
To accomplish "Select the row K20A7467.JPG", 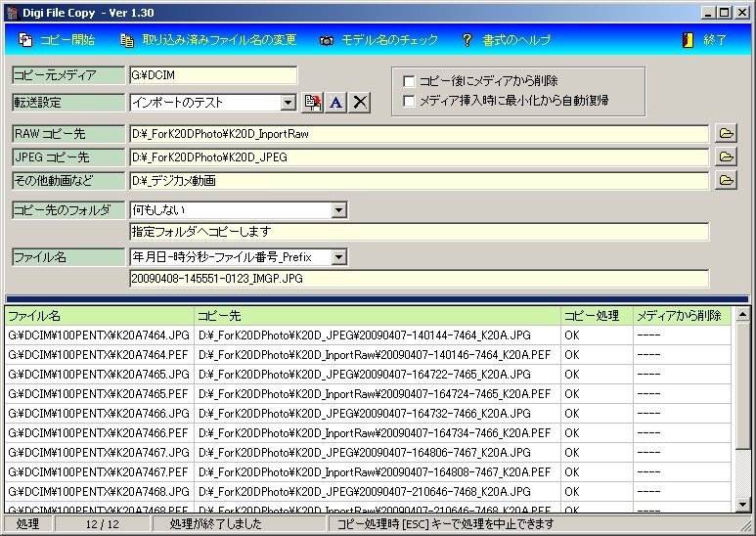I will (368, 452).
